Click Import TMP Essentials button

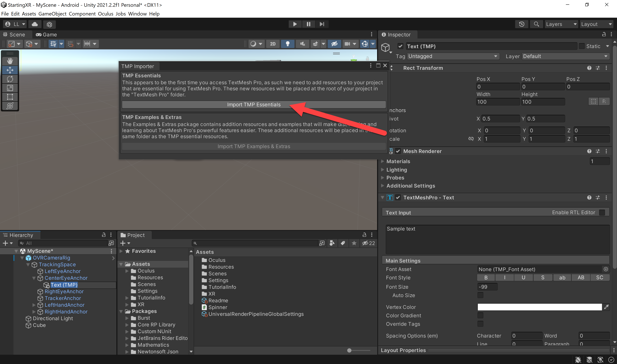pos(254,104)
